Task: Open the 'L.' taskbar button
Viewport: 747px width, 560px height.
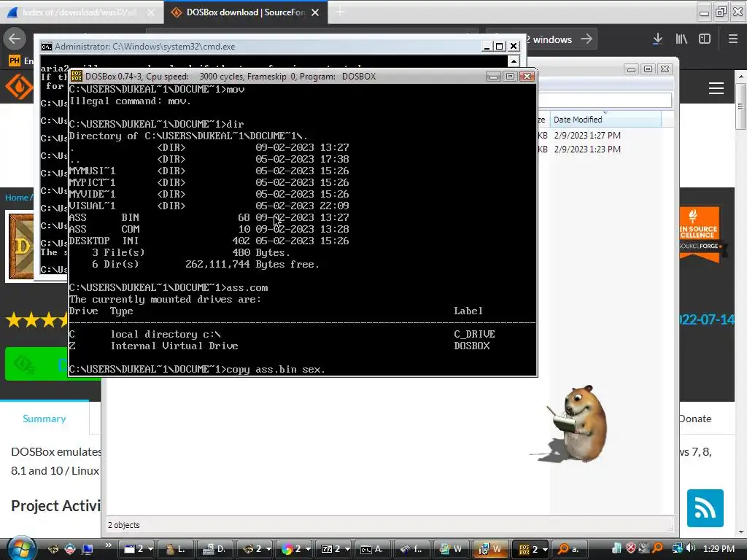Action: 175,549
